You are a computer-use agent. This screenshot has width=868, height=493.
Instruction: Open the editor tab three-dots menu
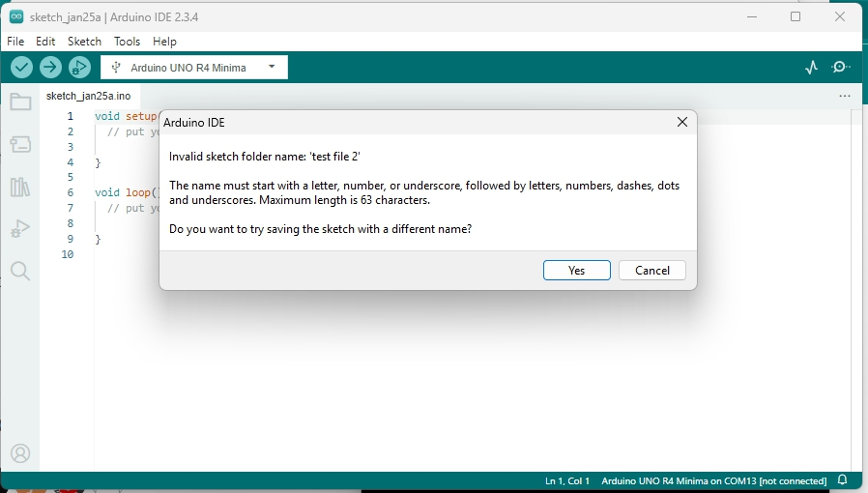(845, 96)
